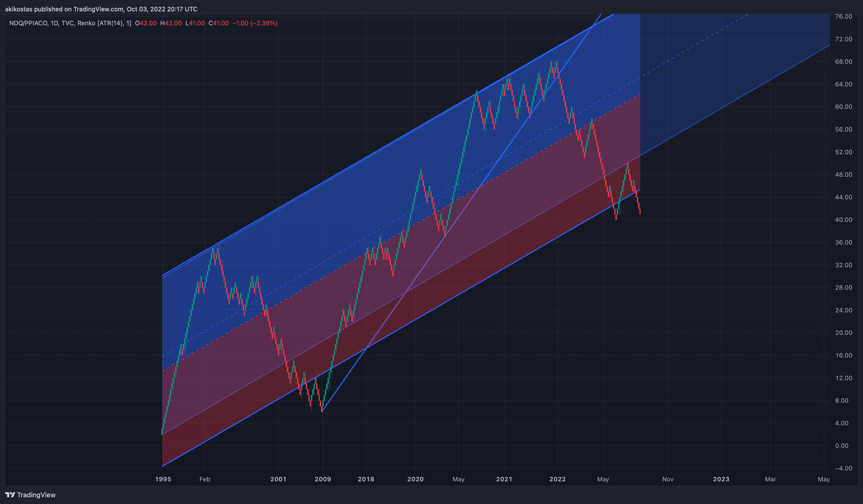The height and width of the screenshot is (504, 863).
Task: Click the 56.00 price axis label
Action: (843, 129)
